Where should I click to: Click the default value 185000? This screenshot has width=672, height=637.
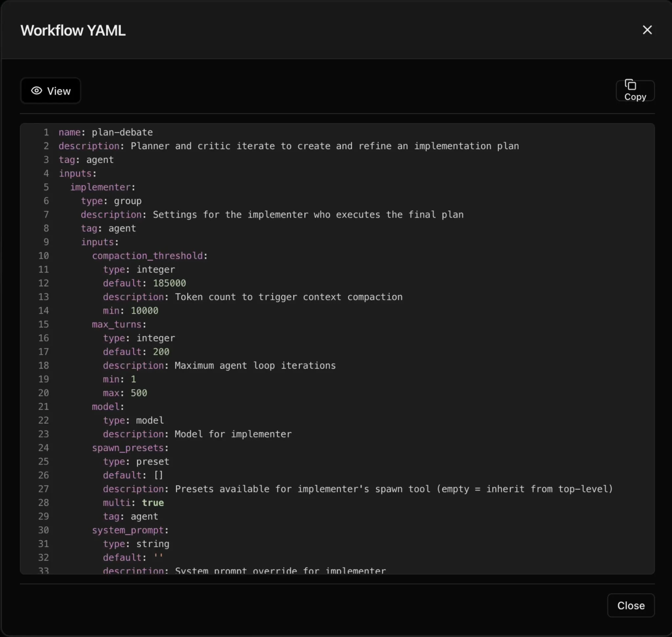coord(170,283)
